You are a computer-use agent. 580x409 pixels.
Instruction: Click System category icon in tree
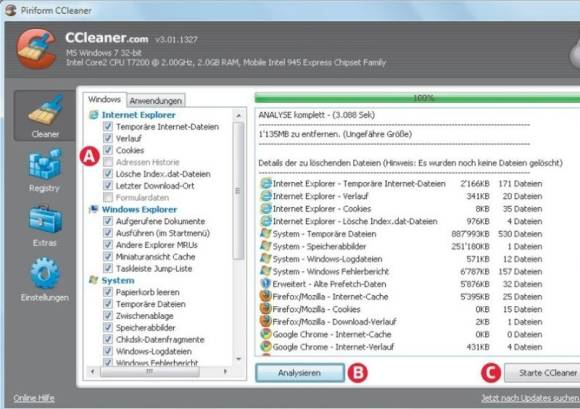click(x=94, y=280)
